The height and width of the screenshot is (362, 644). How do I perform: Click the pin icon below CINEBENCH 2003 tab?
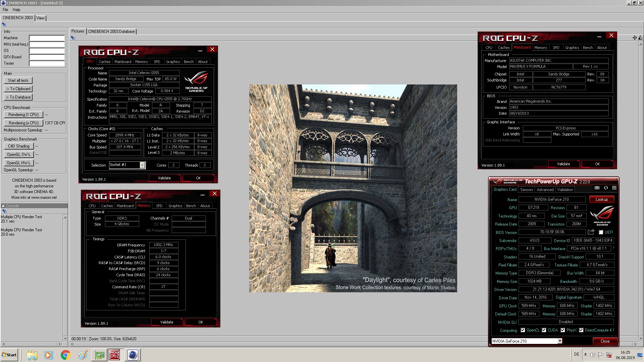point(4,24)
